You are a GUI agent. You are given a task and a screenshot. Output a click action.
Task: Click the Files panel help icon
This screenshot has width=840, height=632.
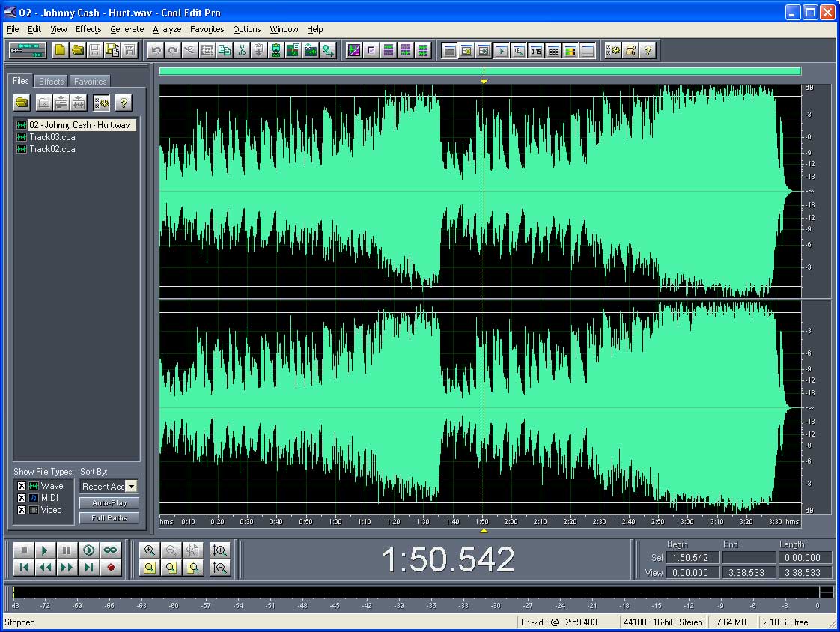pyautogui.click(x=124, y=102)
